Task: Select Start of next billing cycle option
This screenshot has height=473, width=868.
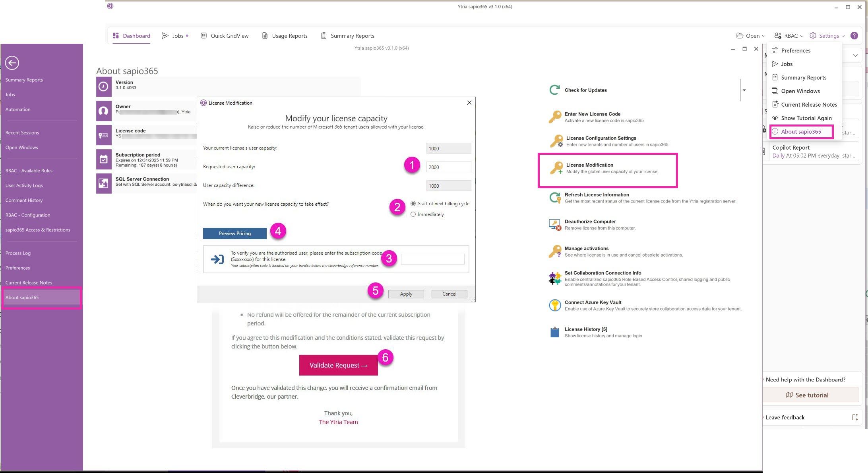Action: coord(413,204)
